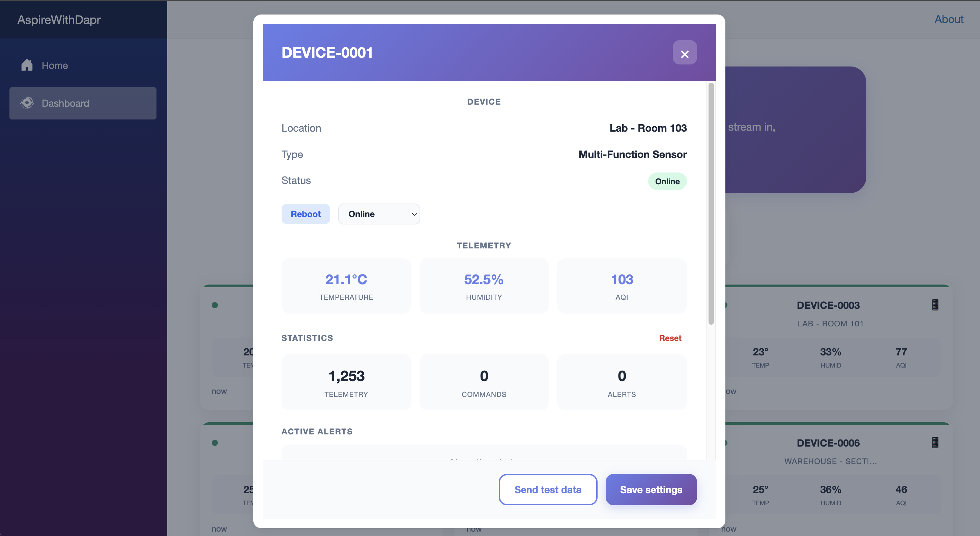Click Save settings button
This screenshot has height=536, width=980.
tap(651, 489)
